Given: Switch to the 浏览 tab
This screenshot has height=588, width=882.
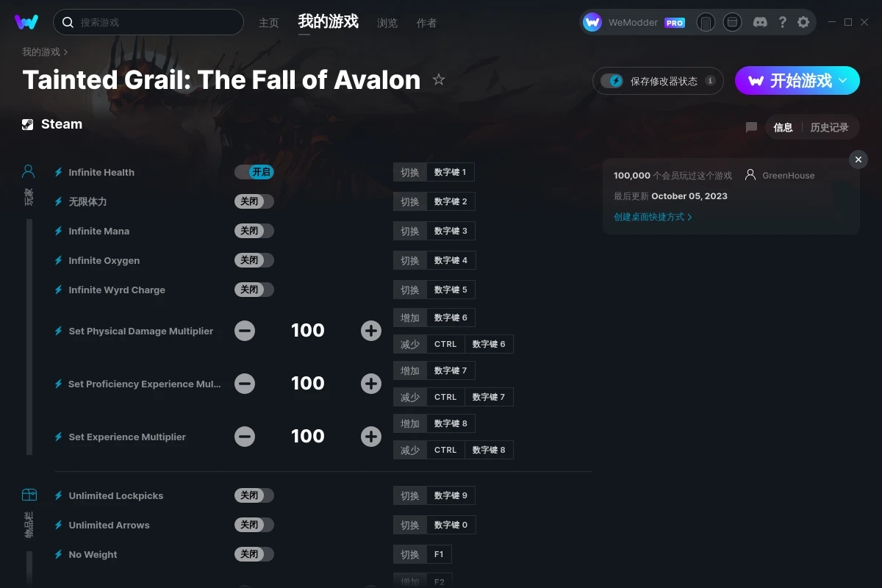Looking at the screenshot, I should point(387,23).
